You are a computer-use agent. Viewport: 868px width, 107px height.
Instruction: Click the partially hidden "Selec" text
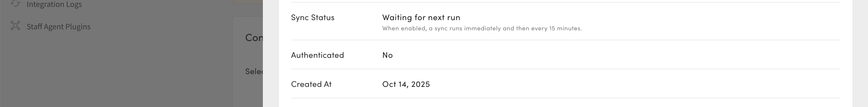click(x=254, y=71)
